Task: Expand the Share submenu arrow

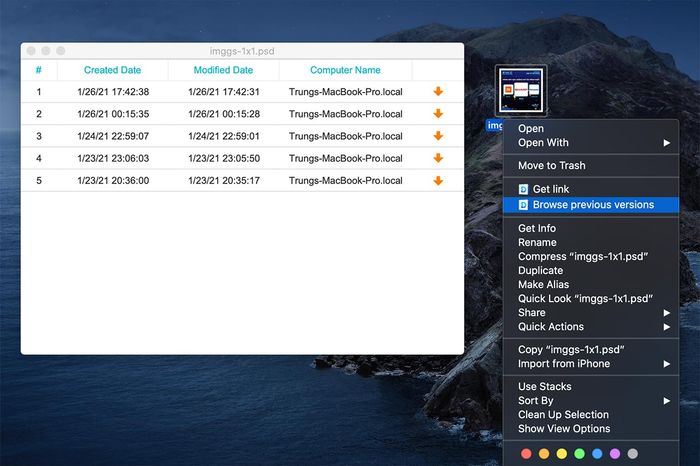Action: [x=667, y=313]
